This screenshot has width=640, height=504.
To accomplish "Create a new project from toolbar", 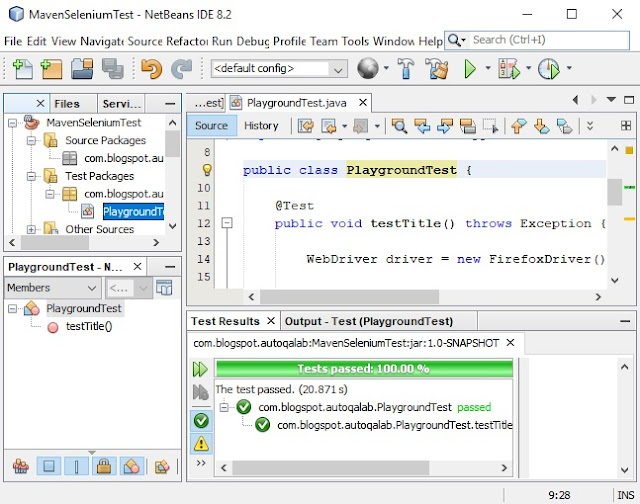I will pyautogui.click(x=51, y=69).
